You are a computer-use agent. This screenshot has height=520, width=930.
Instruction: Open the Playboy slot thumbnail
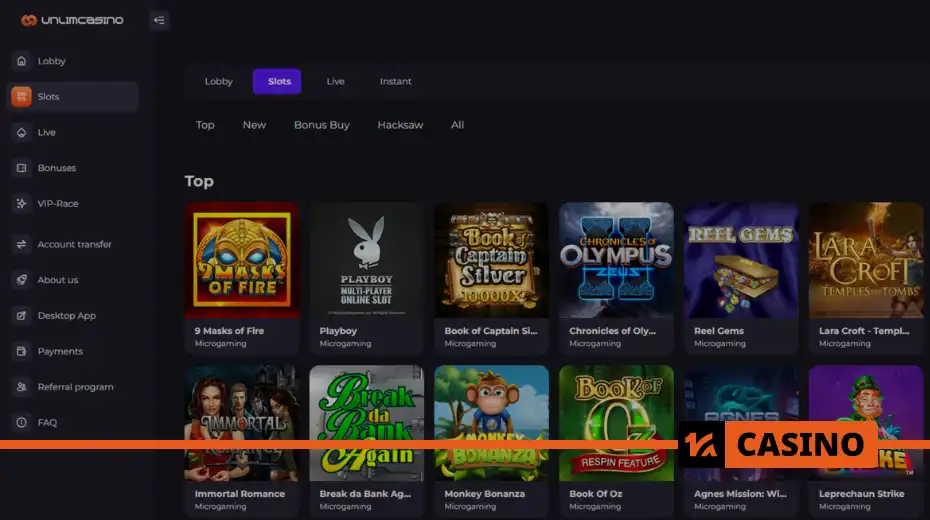[x=367, y=260]
